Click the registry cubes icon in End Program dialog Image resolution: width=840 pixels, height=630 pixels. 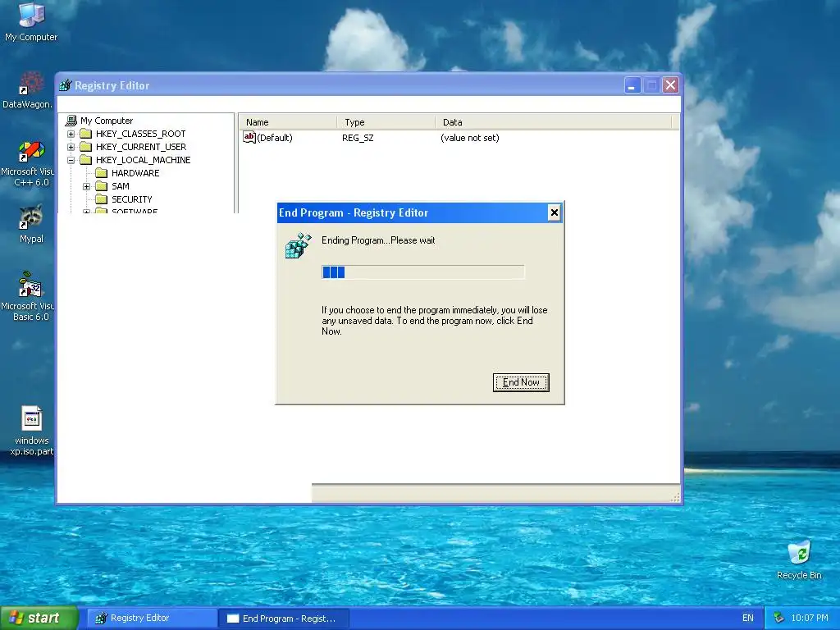(298, 246)
